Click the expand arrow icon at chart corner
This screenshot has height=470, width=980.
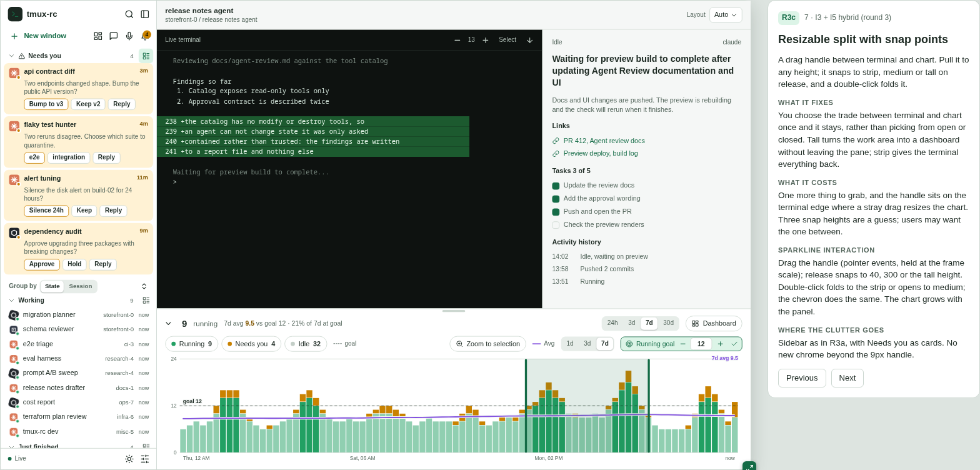point(749,467)
